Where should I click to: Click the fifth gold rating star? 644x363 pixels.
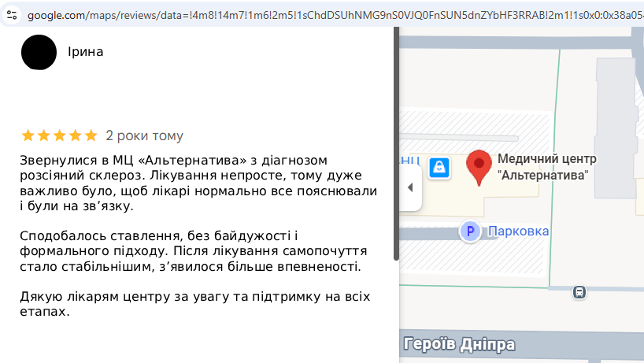pos(91,135)
